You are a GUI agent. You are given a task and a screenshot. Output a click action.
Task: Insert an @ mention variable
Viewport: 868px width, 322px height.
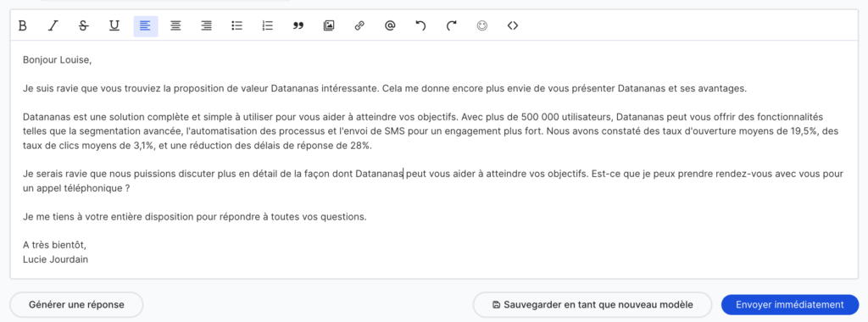tap(390, 25)
